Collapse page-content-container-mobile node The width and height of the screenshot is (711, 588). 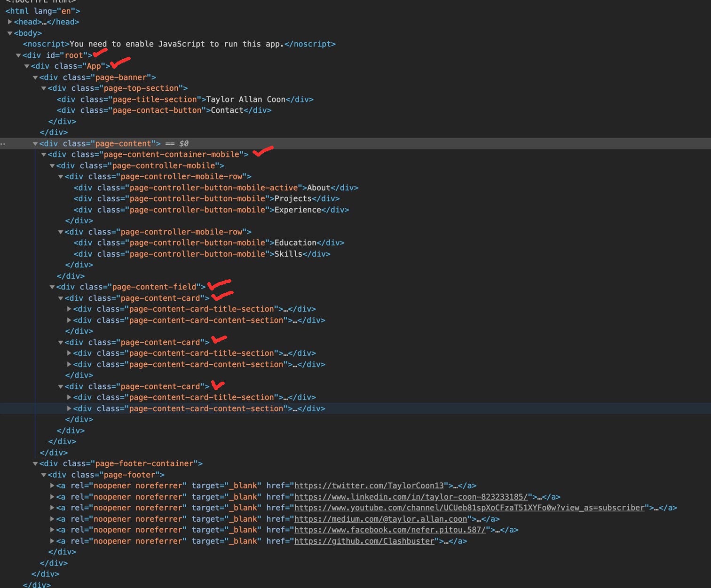(44, 154)
